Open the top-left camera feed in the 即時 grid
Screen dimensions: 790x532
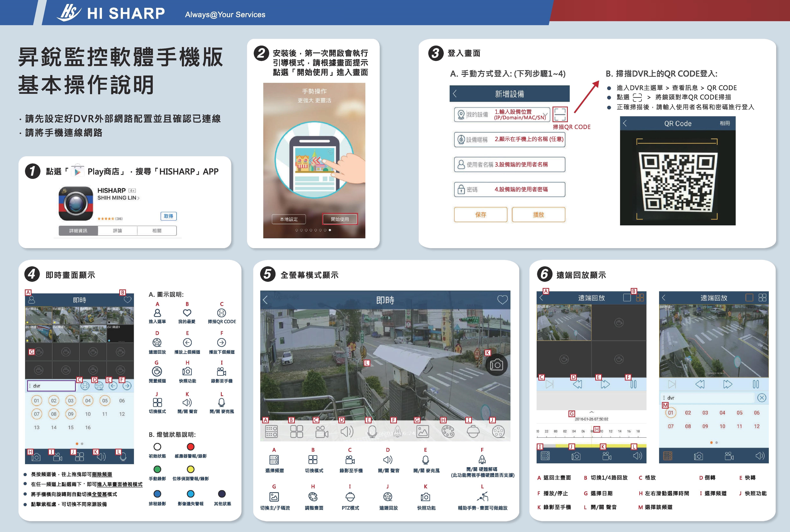coord(38,316)
